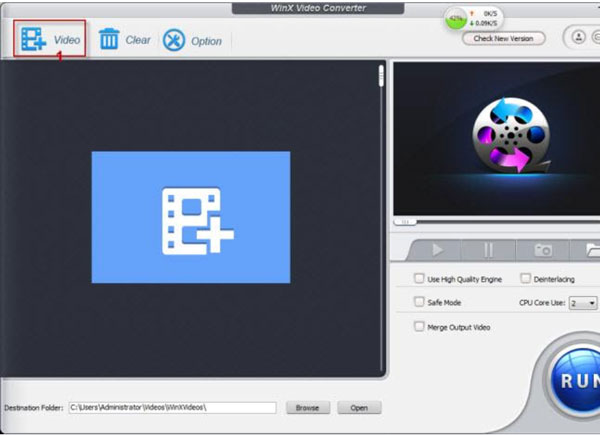Image resolution: width=600 pixels, height=435 pixels.
Task: Click the preview playback progress slider handle
Action: point(405,222)
